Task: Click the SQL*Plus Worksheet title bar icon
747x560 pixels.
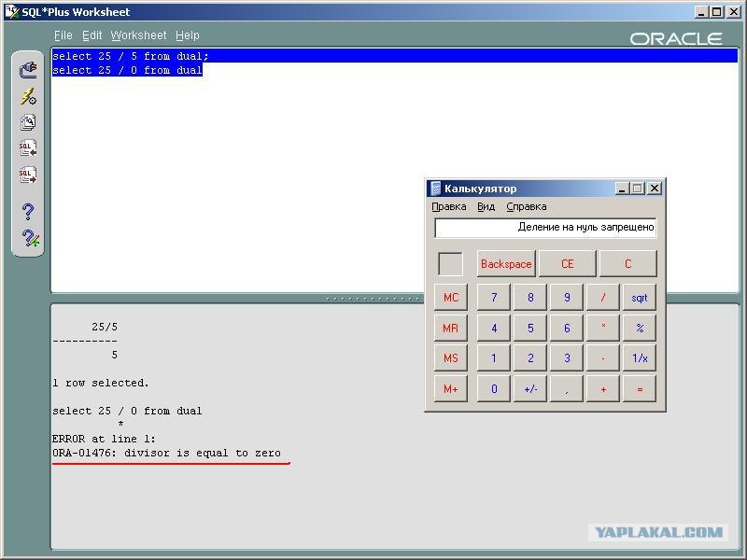Action: [x=11, y=11]
